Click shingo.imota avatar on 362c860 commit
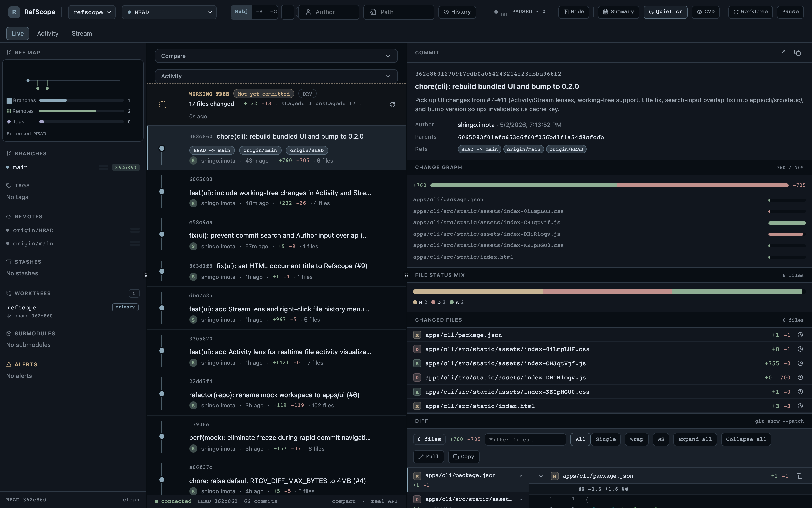 tap(193, 161)
